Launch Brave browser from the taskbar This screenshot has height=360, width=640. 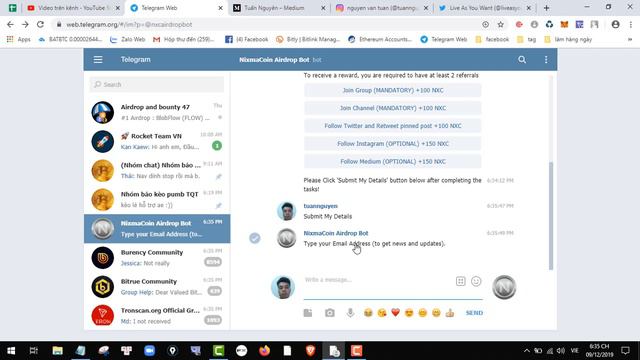[x=310, y=351]
